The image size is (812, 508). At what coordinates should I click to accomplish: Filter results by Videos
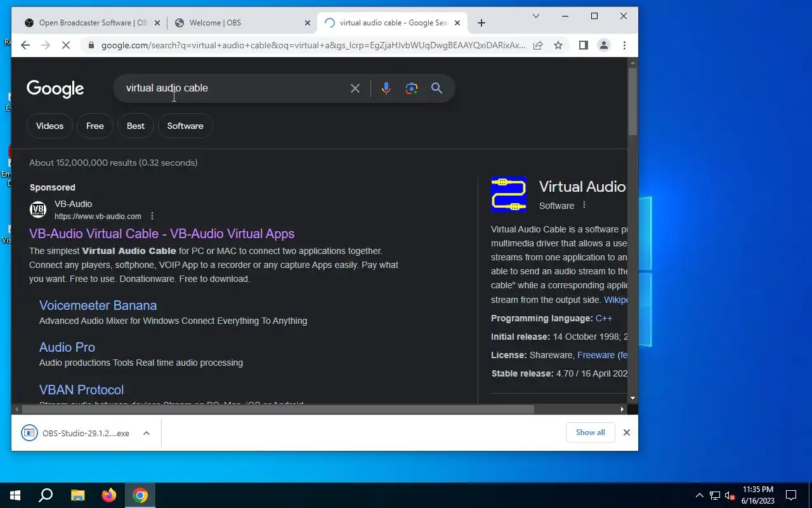click(x=49, y=126)
